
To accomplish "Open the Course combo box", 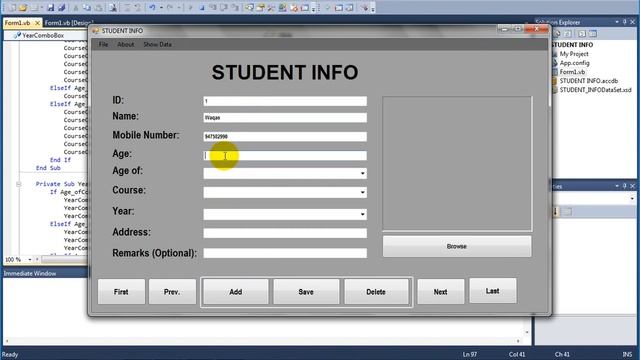I will click(362, 192).
